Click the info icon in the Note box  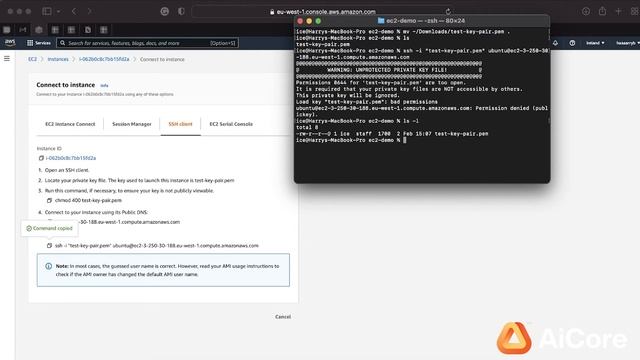click(x=49, y=266)
